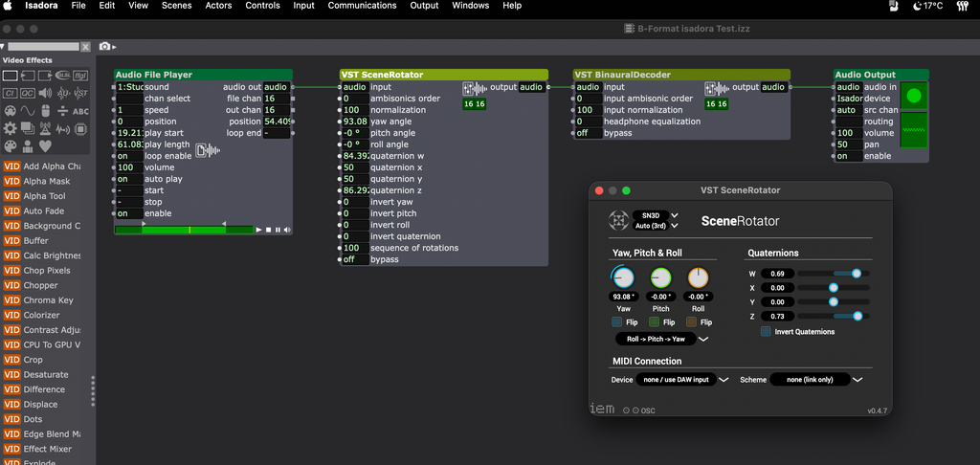
Task: Select the sine wave generator category icon
Action: tap(28, 111)
